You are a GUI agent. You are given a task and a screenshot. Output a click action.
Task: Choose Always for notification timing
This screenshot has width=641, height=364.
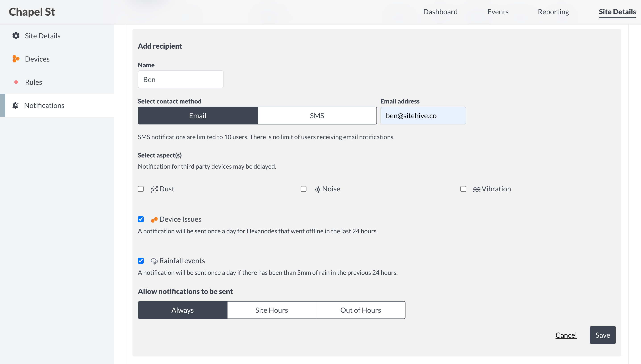click(x=182, y=310)
